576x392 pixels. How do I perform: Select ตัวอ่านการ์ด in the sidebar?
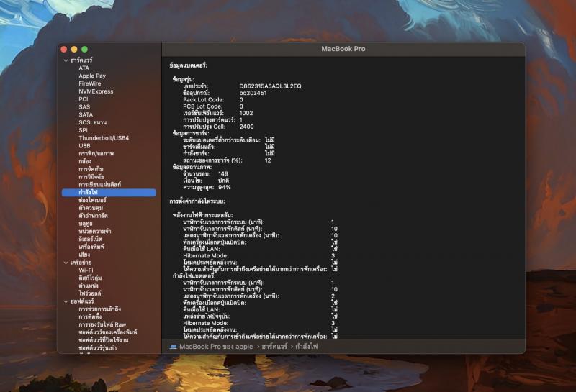(x=93, y=216)
